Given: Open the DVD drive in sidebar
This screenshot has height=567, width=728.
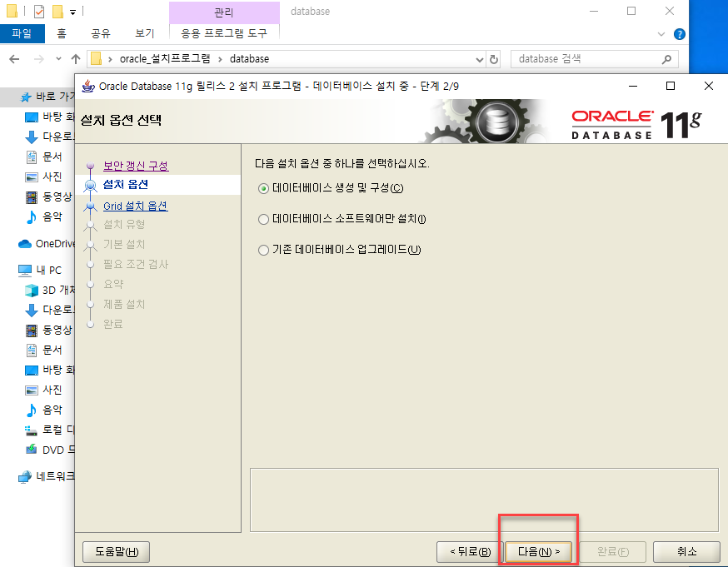Looking at the screenshot, I should coord(49,450).
